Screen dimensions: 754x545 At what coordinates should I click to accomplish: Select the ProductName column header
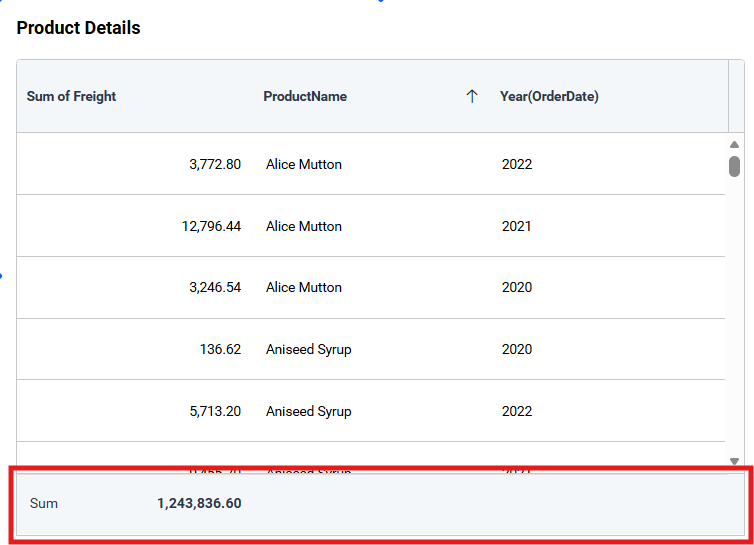(x=305, y=97)
